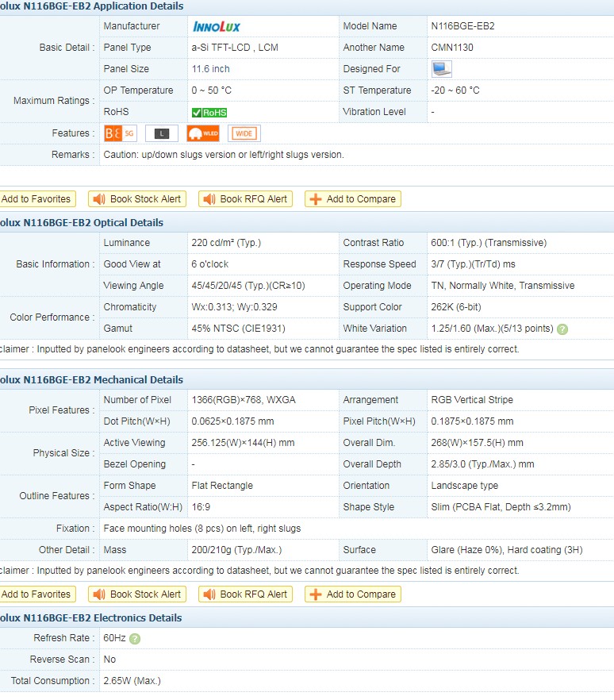Screen dimensions: 614x700
Task: Click lower Book RFQ Alert button
Action: pyautogui.click(x=245, y=594)
